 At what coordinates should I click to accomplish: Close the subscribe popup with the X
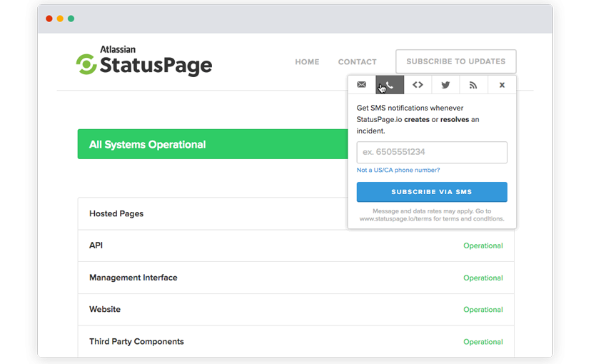click(x=502, y=85)
